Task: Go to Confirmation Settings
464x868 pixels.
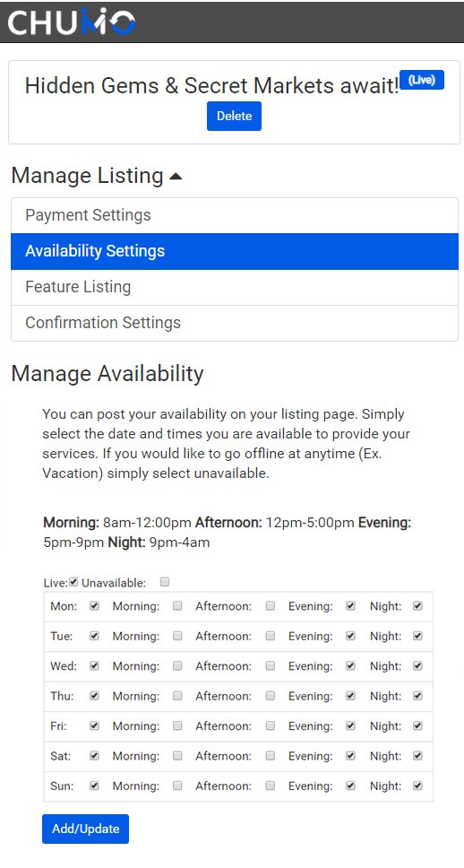Action: [235, 323]
